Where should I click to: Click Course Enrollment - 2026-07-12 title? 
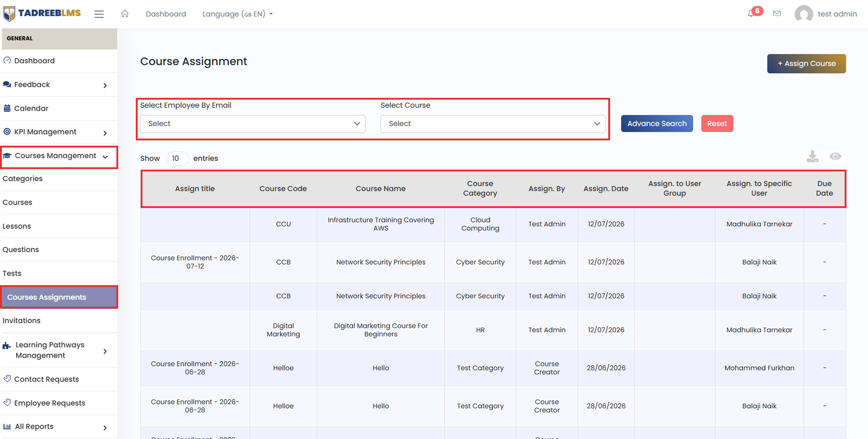(x=195, y=262)
